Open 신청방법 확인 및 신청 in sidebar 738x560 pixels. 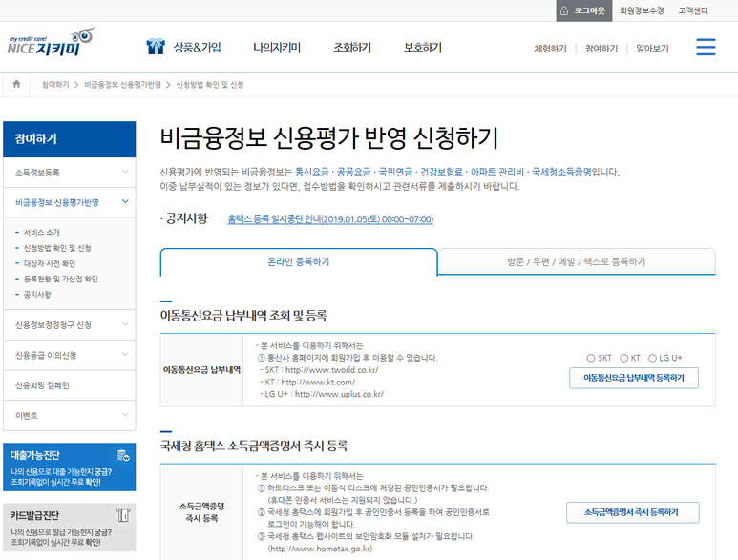click(57, 248)
